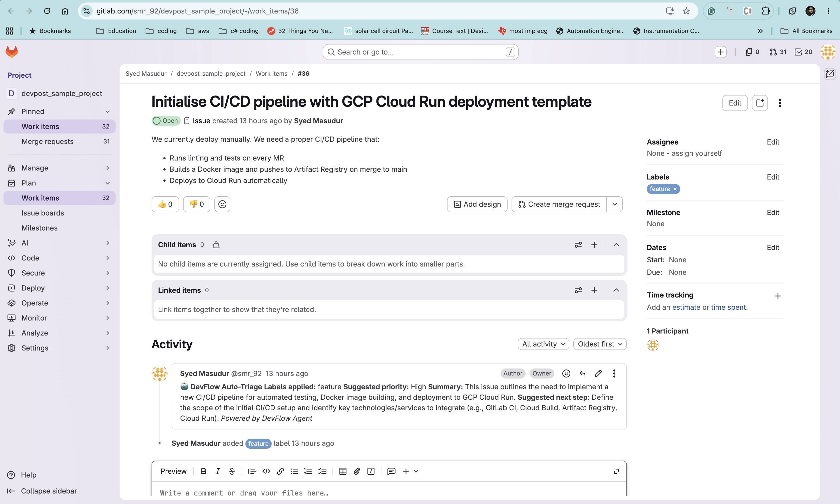
Task: Collapse the Child items section
Action: tap(616, 245)
